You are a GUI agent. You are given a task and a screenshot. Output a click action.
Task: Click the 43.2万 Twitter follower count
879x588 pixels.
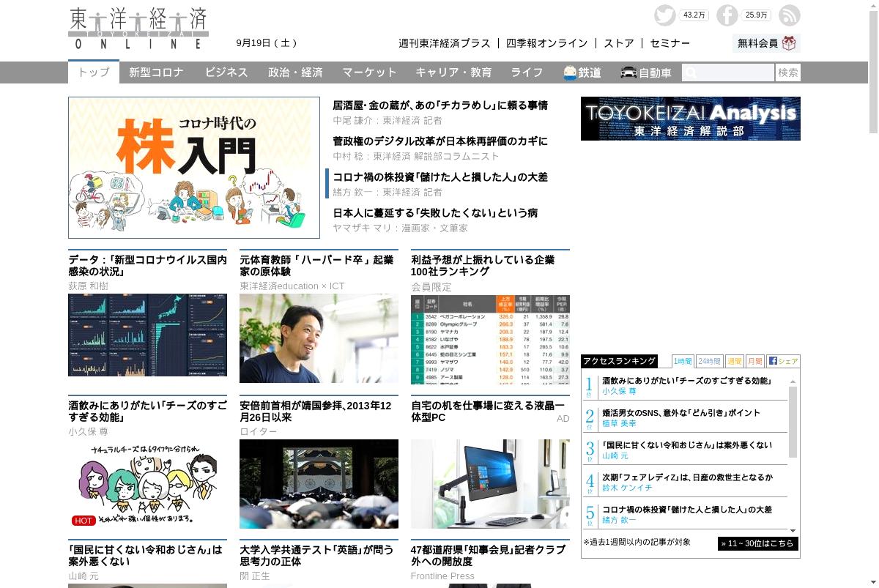click(694, 15)
